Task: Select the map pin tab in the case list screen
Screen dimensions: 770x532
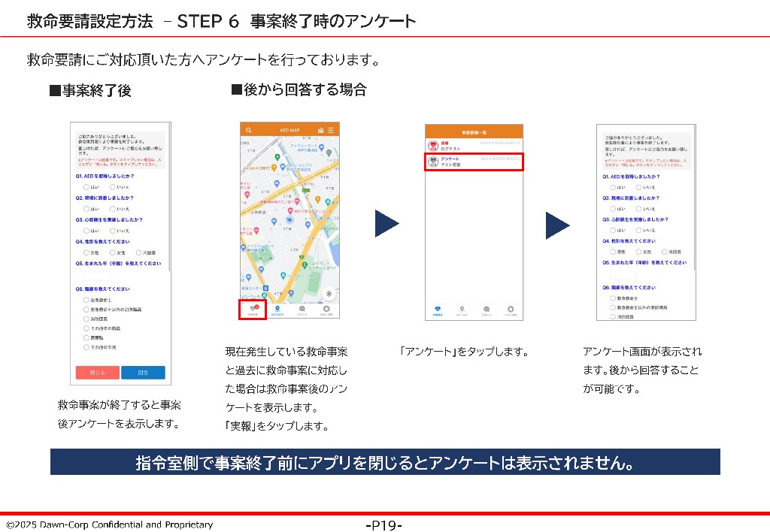Action: [462, 310]
